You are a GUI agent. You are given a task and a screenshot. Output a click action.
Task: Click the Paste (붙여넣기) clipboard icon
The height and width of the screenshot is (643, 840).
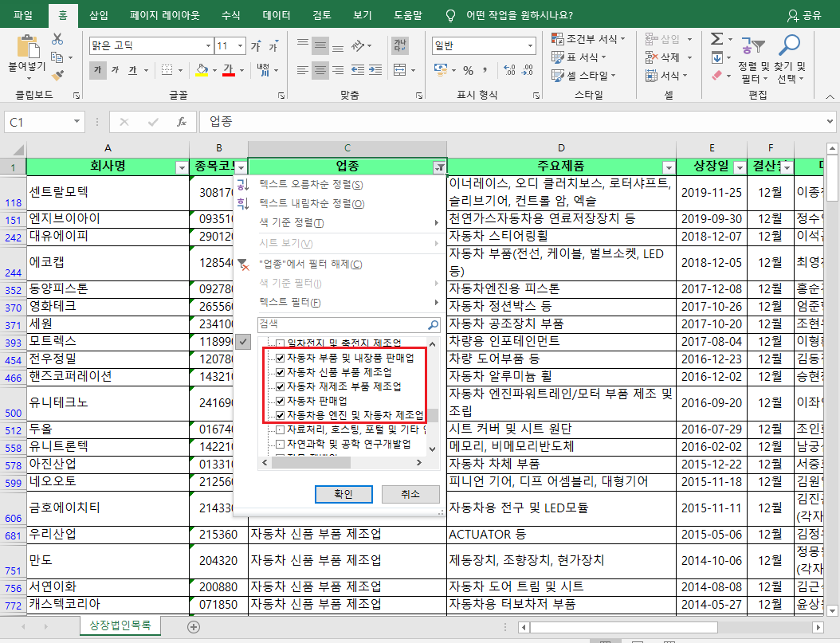coord(27,46)
